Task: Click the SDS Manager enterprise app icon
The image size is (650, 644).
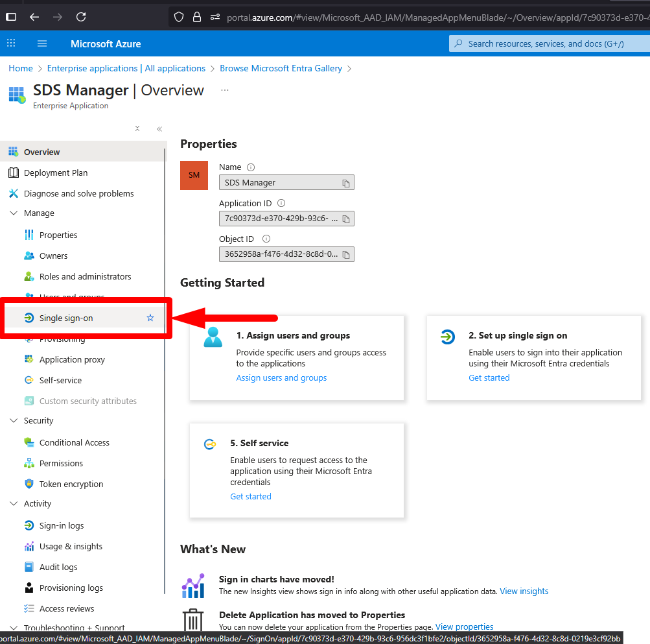Action: point(17,95)
